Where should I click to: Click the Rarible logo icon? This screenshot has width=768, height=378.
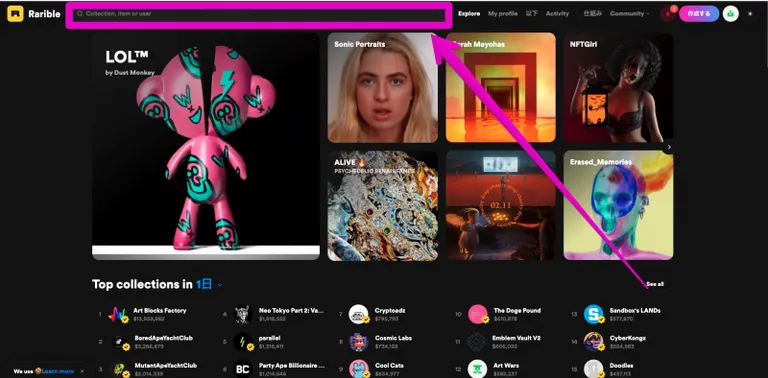point(15,14)
